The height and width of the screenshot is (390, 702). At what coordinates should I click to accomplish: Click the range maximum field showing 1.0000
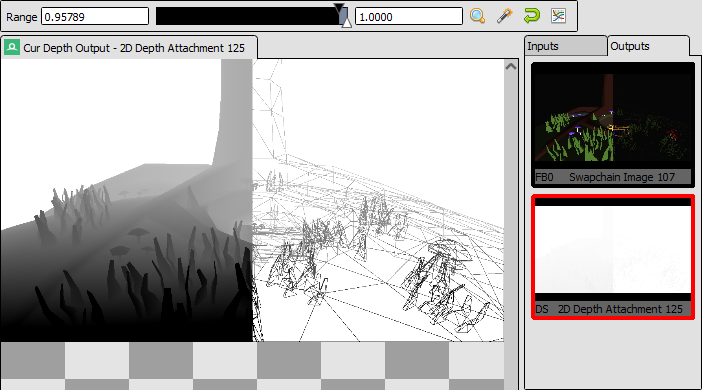(x=409, y=17)
